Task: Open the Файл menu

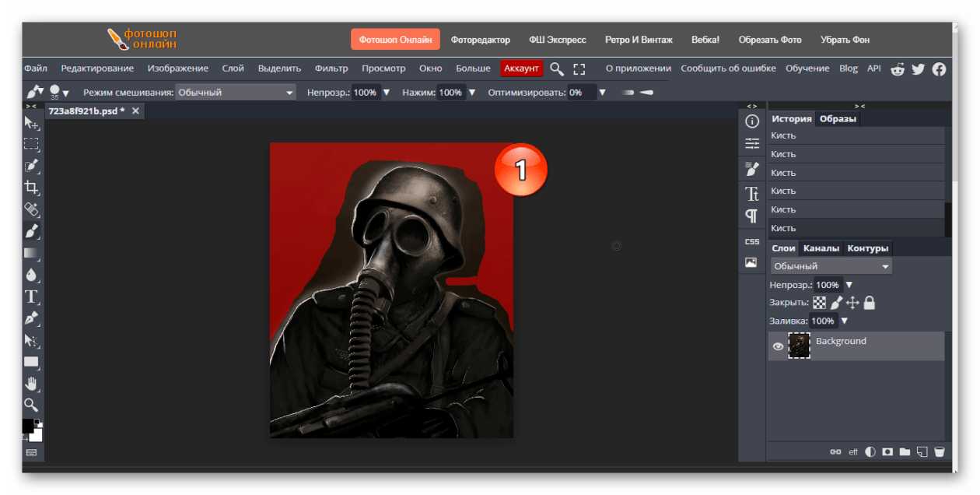Action: pyautogui.click(x=36, y=68)
